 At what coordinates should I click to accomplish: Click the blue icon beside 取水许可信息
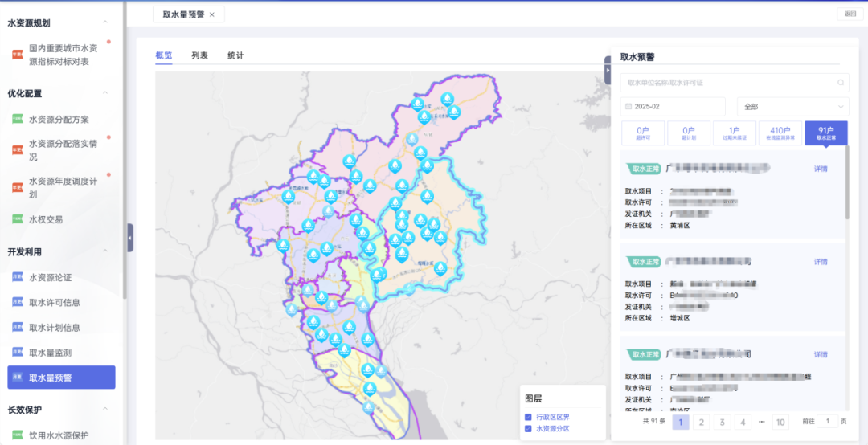18,303
